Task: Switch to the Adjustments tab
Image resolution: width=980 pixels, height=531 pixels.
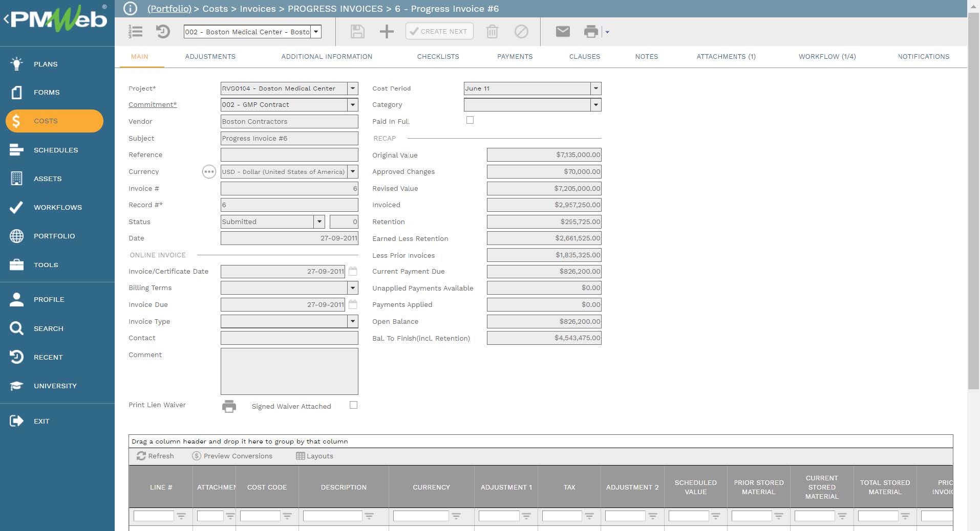Action: click(x=210, y=57)
